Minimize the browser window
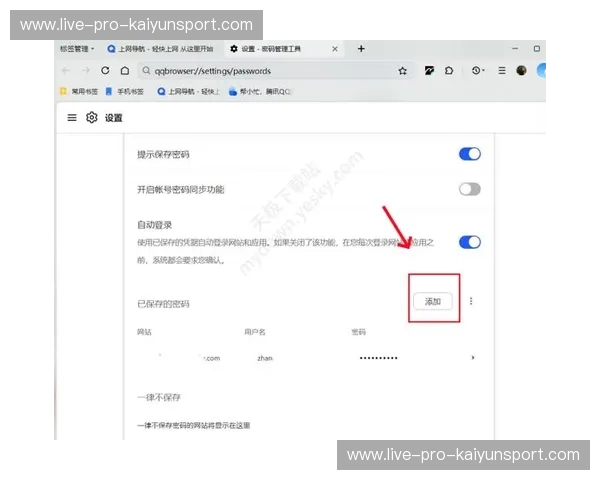Image resolution: width=600 pixels, height=480 pixels. (515, 49)
